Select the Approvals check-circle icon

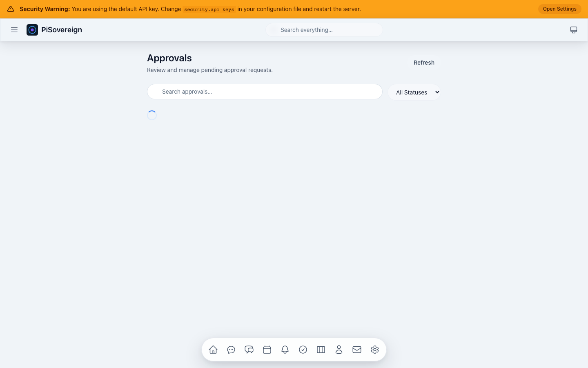pyautogui.click(x=303, y=350)
